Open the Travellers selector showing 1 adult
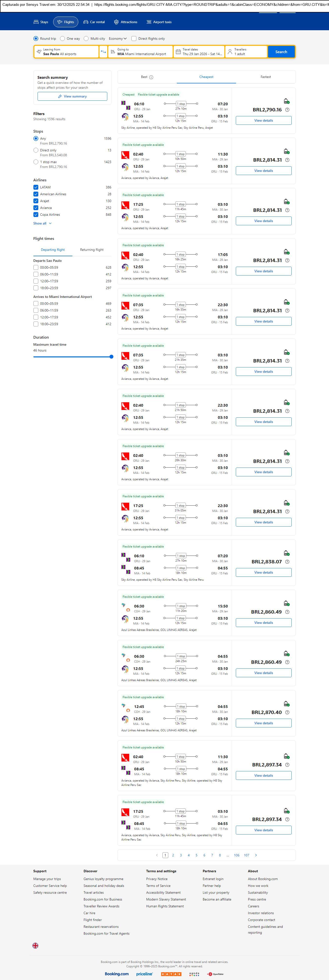Image resolution: width=329 pixels, height=980 pixels. pos(246,52)
